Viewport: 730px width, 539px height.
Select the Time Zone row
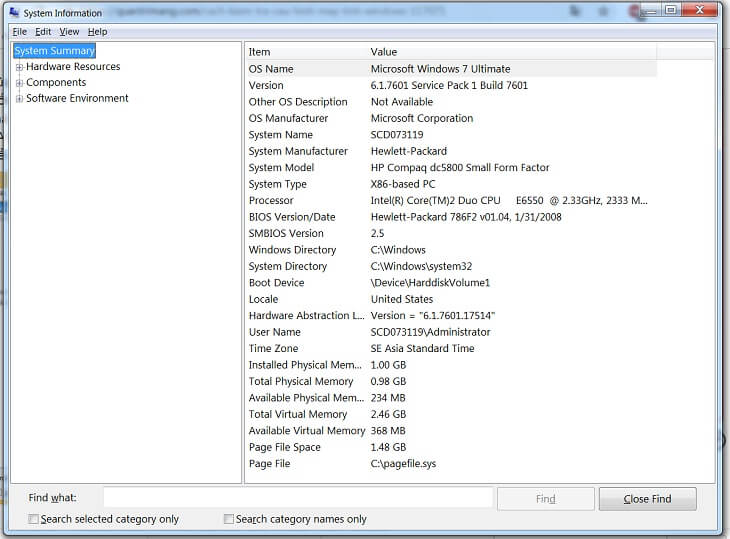[452, 348]
